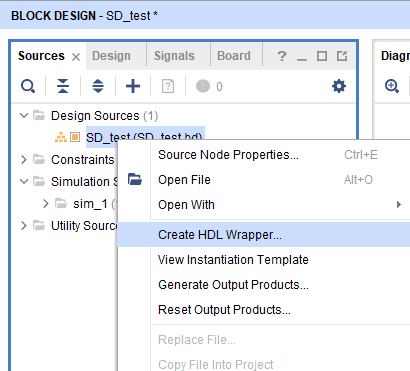This screenshot has height=371, width=410.
Task: Click the Expand All icon in Sources
Action: [x=98, y=86]
